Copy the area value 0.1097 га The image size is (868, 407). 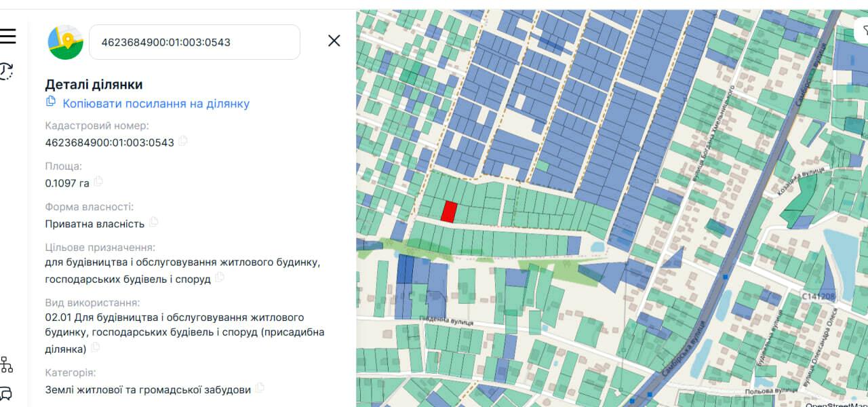pos(99,182)
